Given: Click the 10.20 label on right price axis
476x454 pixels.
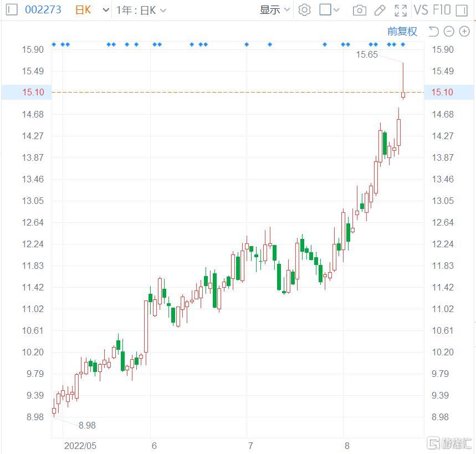Looking at the screenshot, I should point(443,352).
